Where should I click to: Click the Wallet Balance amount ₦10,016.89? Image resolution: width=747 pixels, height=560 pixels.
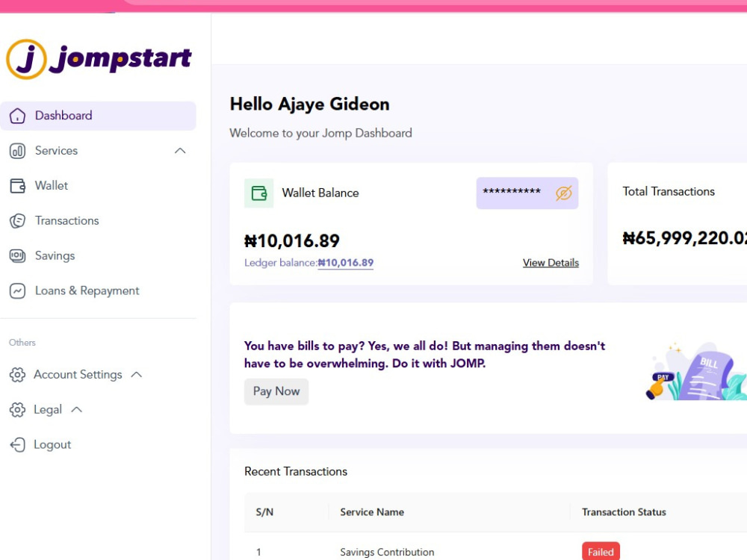click(x=292, y=241)
